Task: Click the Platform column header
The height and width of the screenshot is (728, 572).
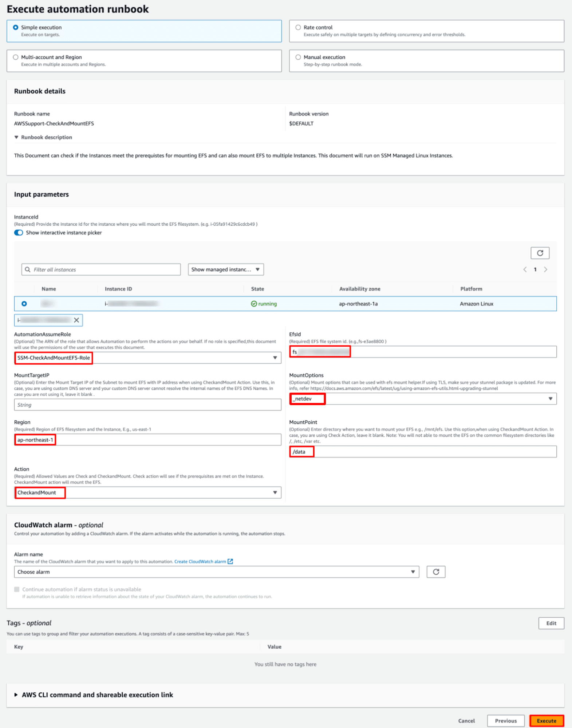Action: pyautogui.click(x=471, y=289)
